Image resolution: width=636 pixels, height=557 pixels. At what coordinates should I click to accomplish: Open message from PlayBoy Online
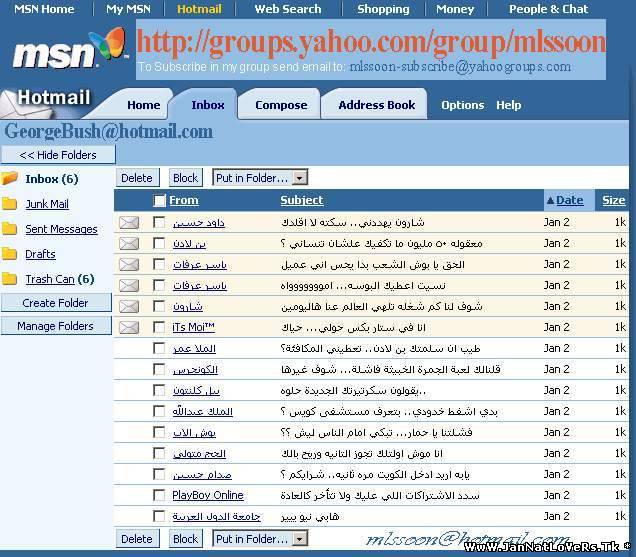pyautogui.click(x=208, y=495)
